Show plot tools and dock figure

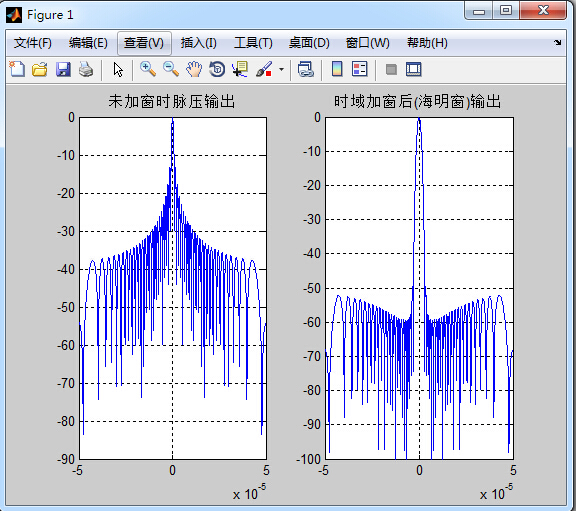click(x=414, y=69)
